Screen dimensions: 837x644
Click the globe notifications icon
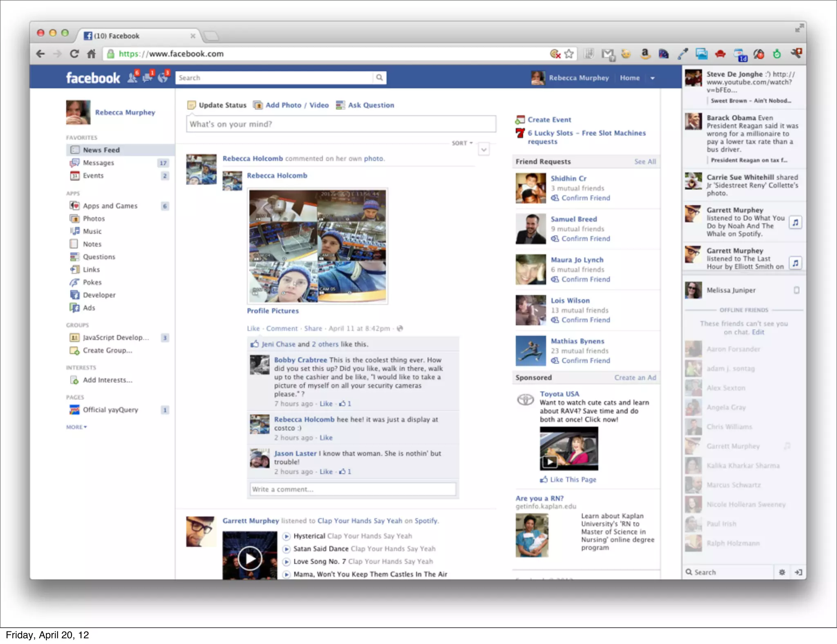click(163, 78)
